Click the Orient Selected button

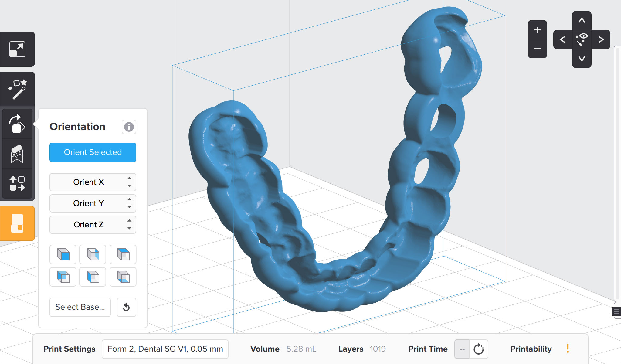click(93, 152)
